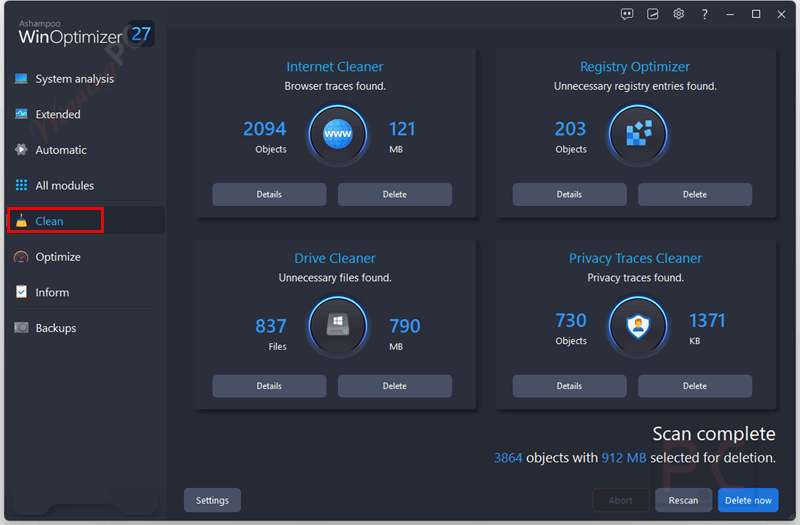This screenshot has width=800, height=525.
Task: Click the Backups drive icon
Action: point(21,328)
